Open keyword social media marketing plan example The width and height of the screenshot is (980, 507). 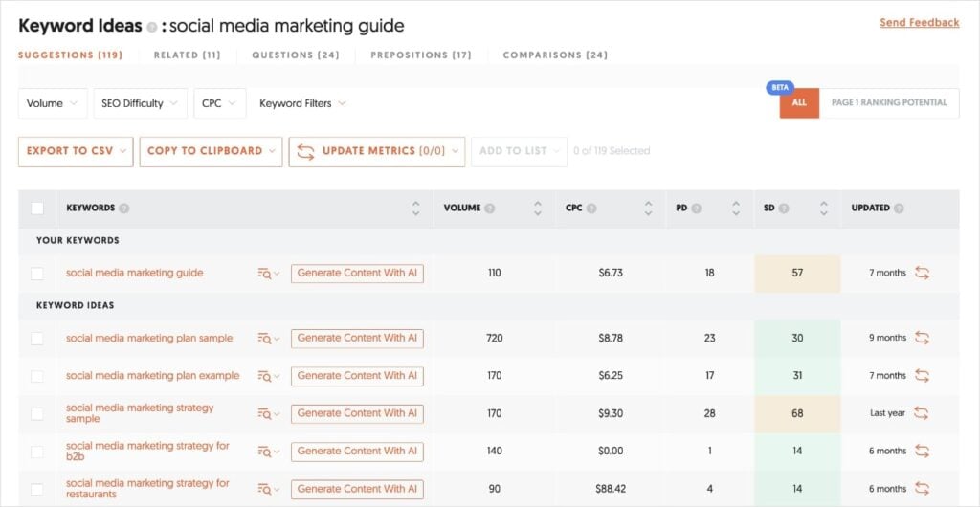(152, 375)
